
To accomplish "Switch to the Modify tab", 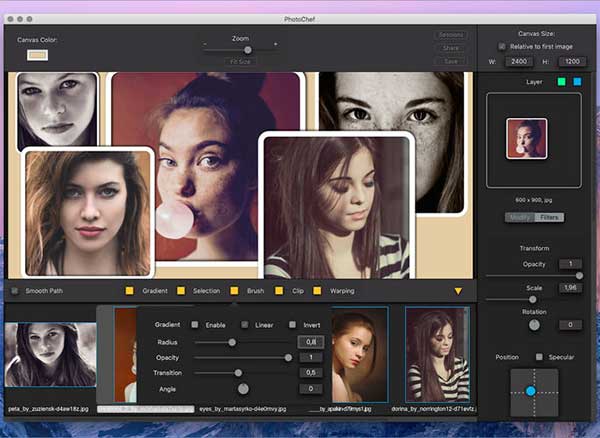I will [520, 217].
